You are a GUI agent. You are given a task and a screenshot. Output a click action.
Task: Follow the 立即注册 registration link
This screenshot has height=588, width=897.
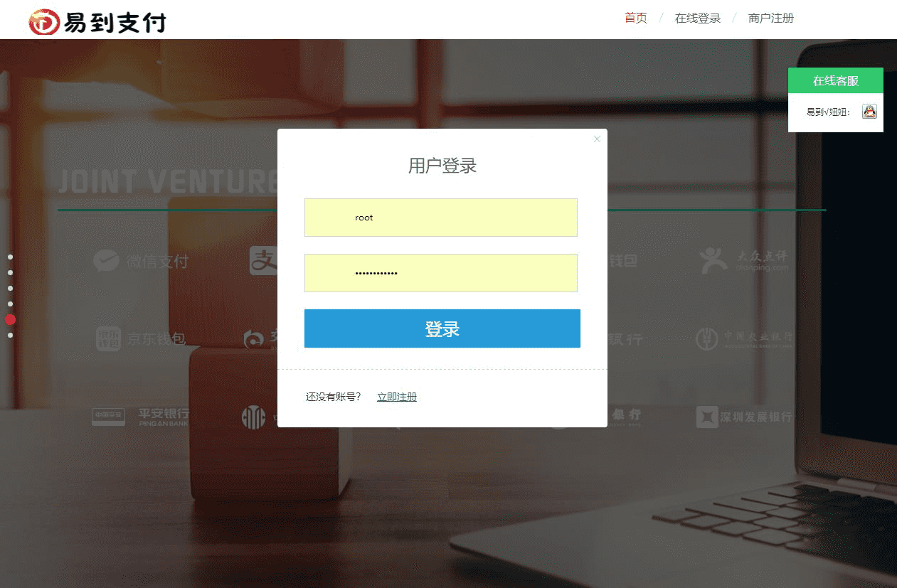click(396, 397)
